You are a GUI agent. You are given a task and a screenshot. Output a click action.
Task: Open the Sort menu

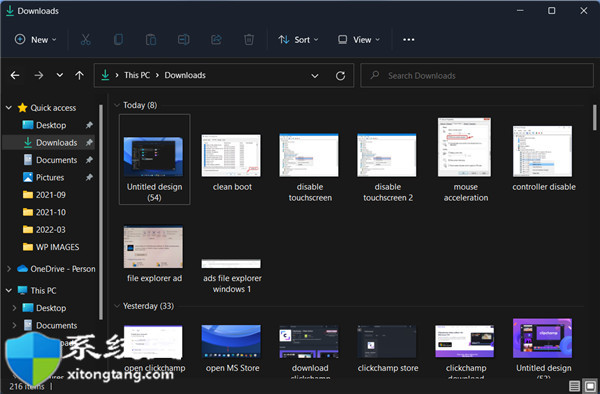pos(298,39)
